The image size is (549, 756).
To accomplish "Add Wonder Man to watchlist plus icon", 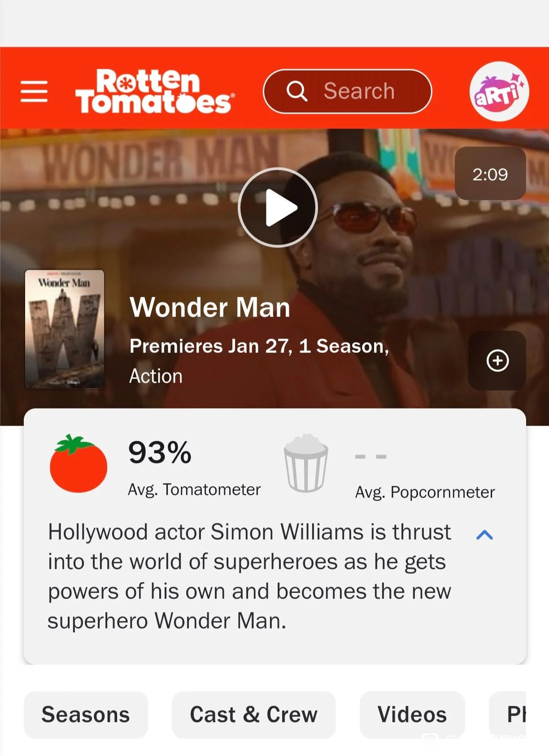I will (497, 360).
